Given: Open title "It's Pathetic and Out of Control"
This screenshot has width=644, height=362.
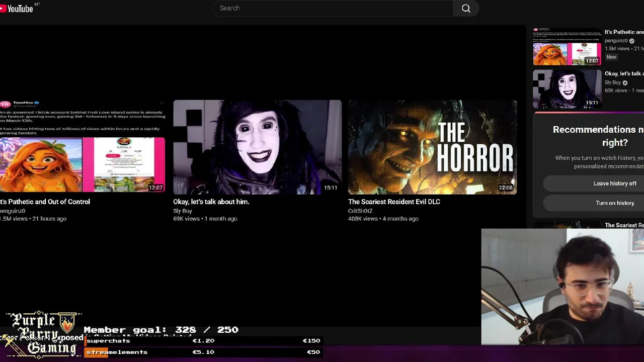Looking at the screenshot, I should (x=45, y=202).
